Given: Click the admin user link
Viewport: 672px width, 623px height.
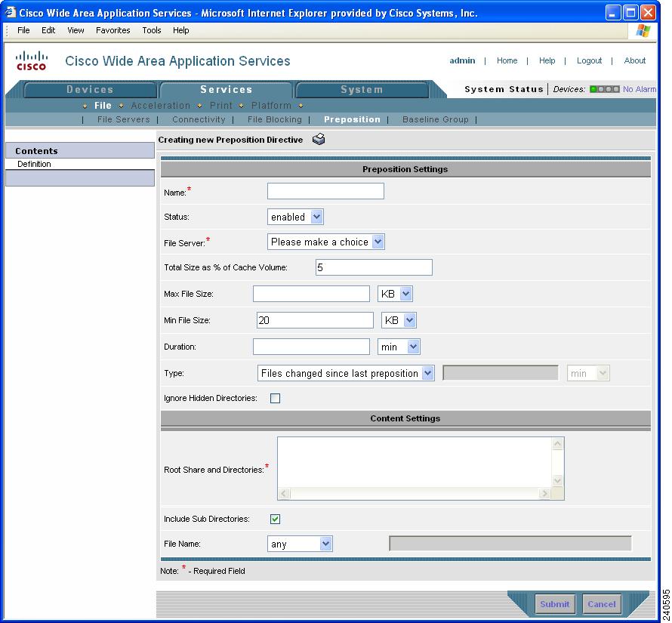Looking at the screenshot, I should pyautogui.click(x=462, y=60).
